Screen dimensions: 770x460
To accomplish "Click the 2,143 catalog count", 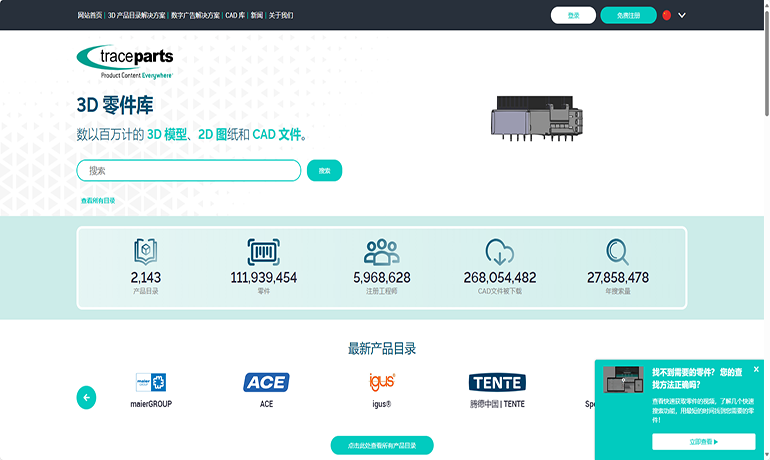I will pos(146,278).
